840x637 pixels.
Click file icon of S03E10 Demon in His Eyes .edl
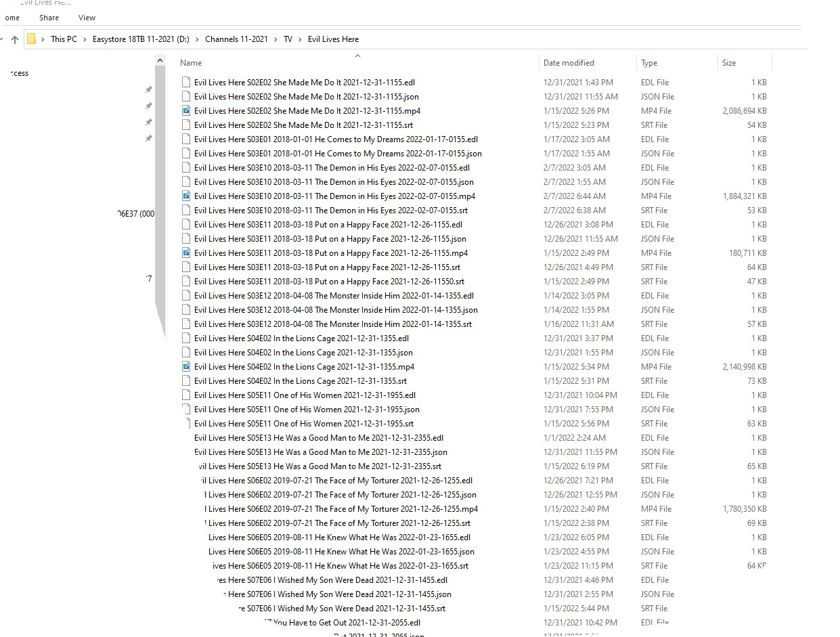[186, 167]
